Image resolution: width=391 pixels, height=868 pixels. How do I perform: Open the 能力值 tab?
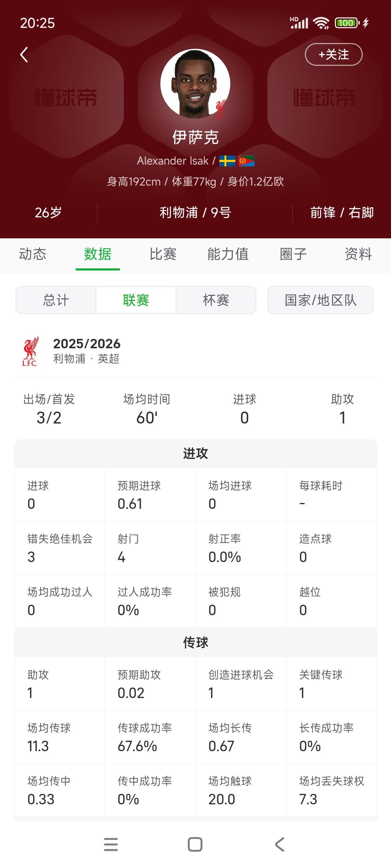228,254
